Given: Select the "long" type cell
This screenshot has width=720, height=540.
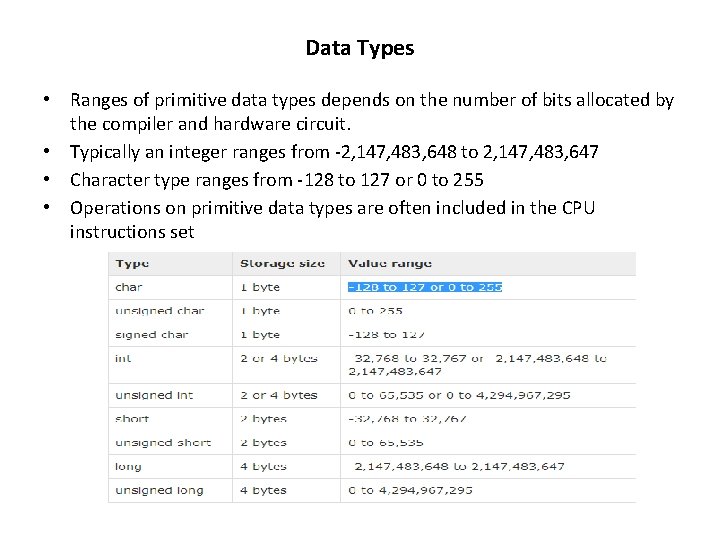Looking at the screenshot, I should 128,466.
